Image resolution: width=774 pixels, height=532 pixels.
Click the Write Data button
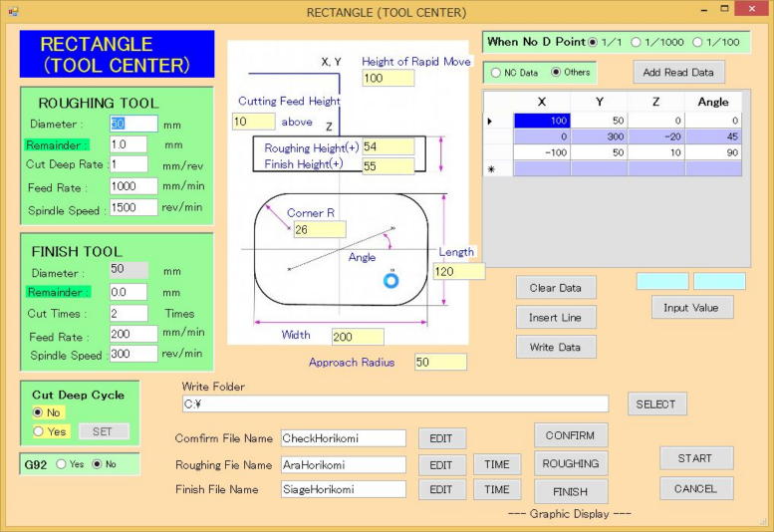click(x=555, y=347)
